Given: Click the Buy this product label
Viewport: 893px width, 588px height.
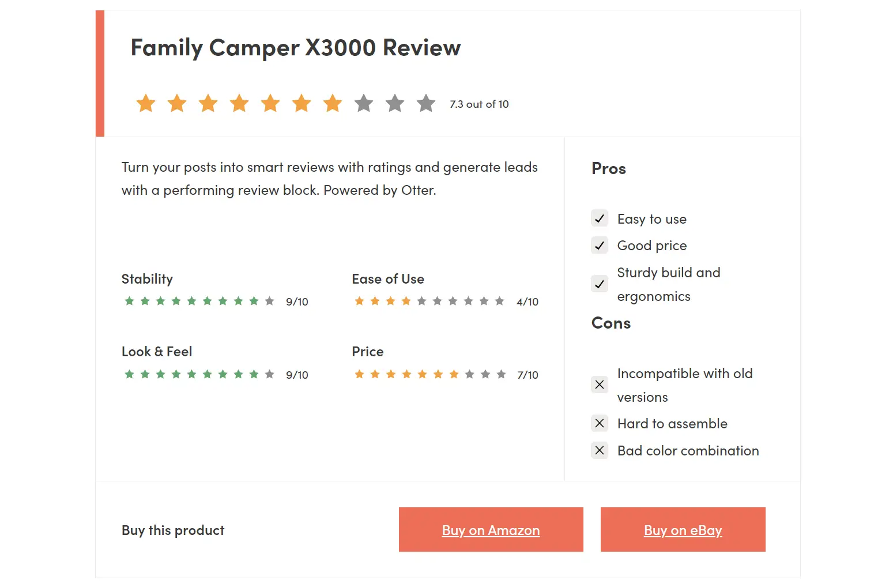Looking at the screenshot, I should click(173, 530).
